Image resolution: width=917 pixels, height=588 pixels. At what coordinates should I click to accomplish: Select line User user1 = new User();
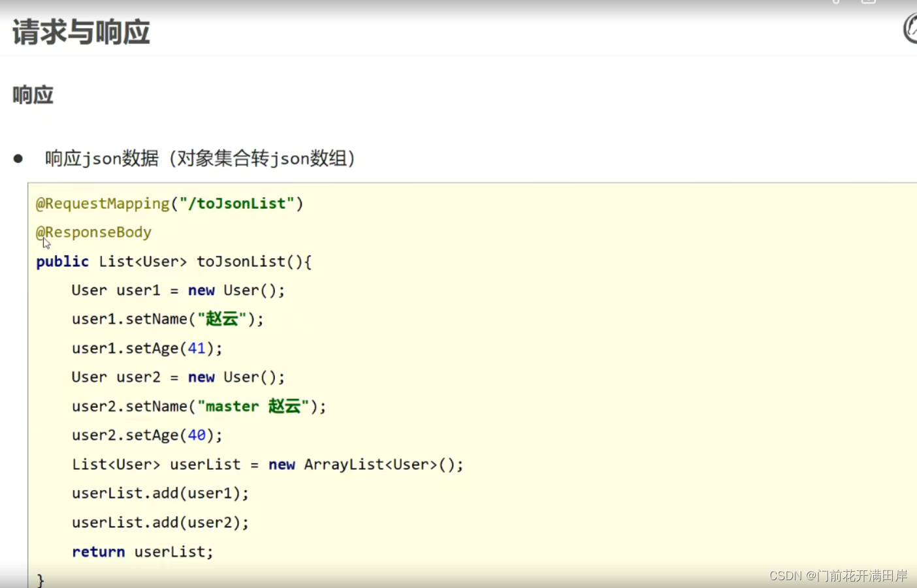click(x=178, y=290)
